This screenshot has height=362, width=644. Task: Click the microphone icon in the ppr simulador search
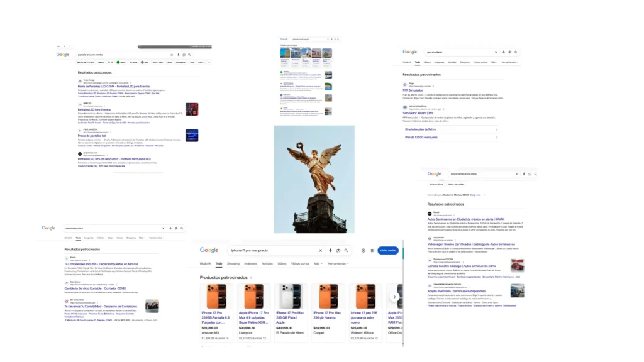pos(503,52)
